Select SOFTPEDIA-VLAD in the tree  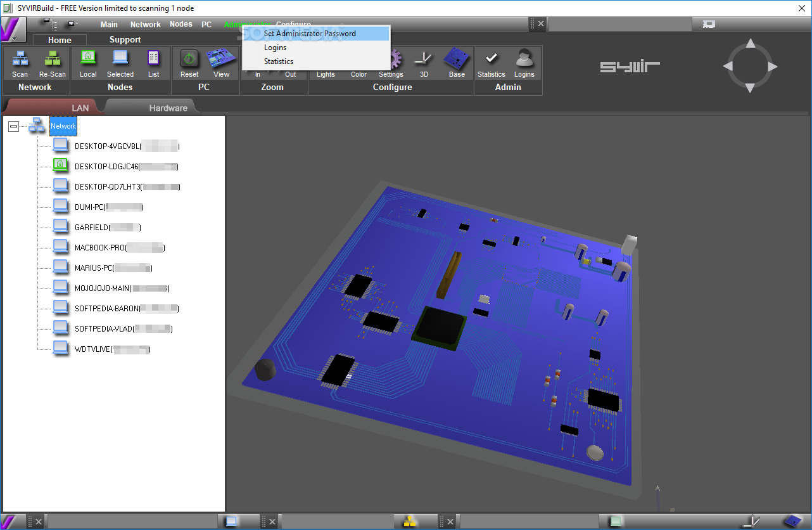124,329
